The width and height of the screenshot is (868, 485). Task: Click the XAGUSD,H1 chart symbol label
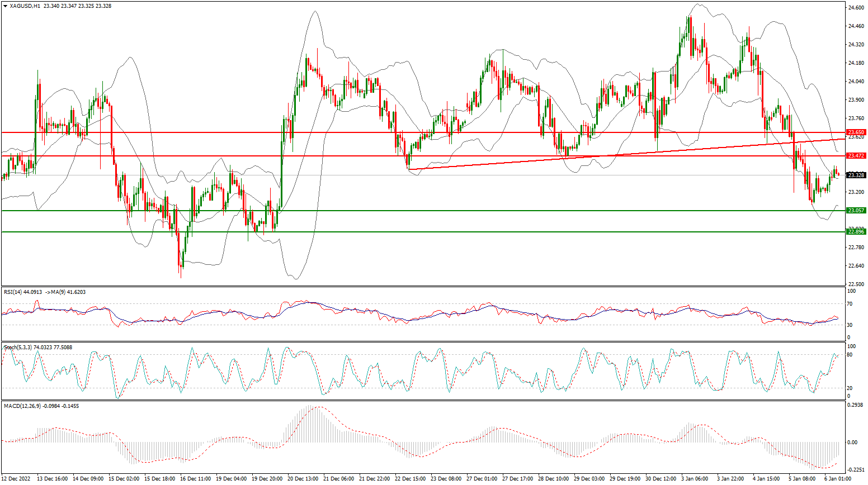pos(25,6)
